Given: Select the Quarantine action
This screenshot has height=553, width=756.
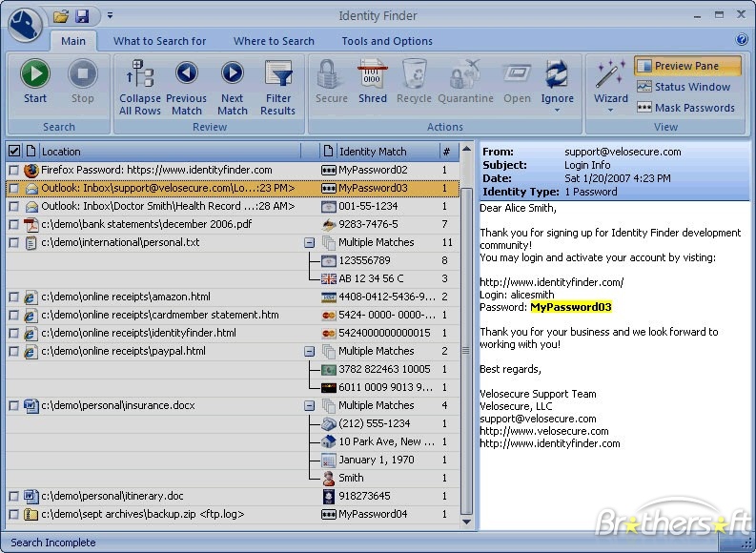Looking at the screenshot, I should pyautogui.click(x=465, y=73).
